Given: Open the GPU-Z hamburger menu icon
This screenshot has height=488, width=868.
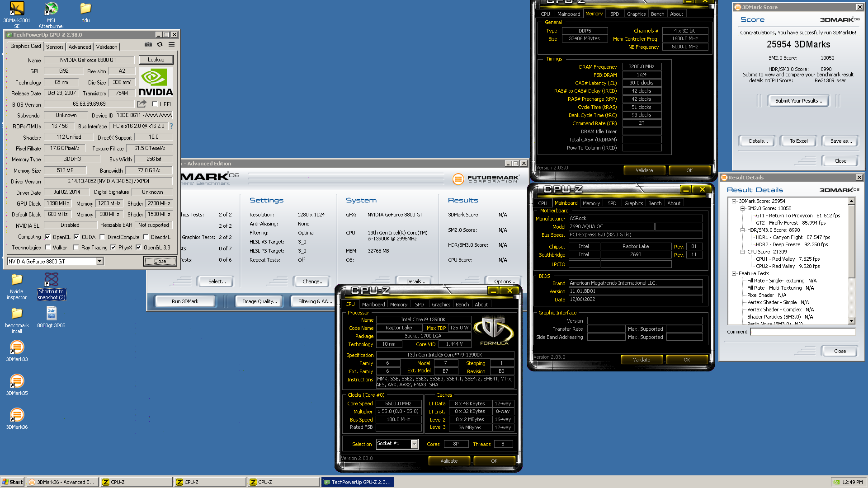Looking at the screenshot, I should (x=171, y=44).
